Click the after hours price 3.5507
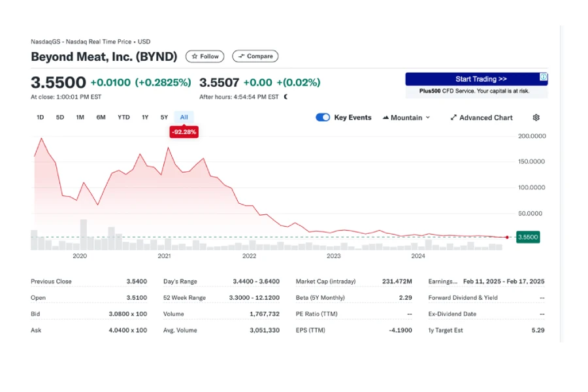Image resolution: width=588 pixels, height=392 pixels. pos(219,82)
